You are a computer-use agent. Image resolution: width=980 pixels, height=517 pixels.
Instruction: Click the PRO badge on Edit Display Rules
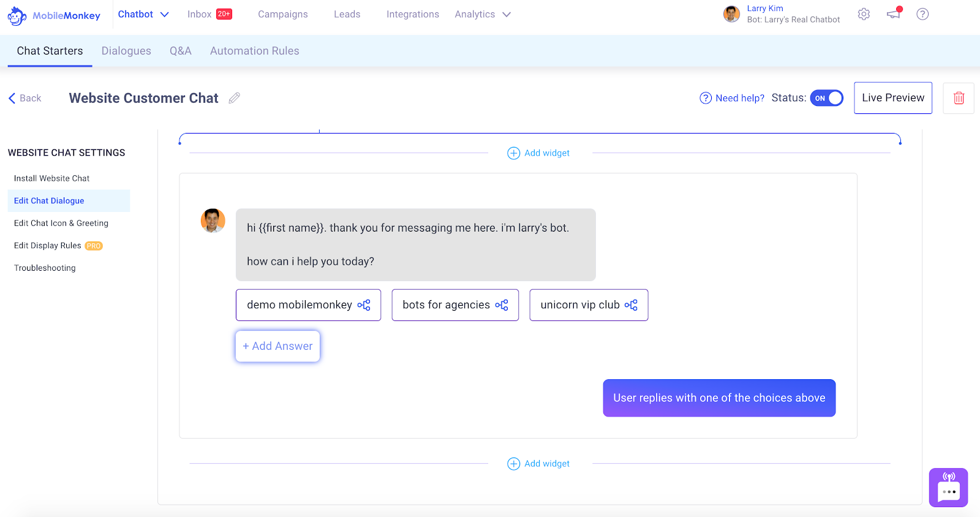pyautogui.click(x=94, y=246)
